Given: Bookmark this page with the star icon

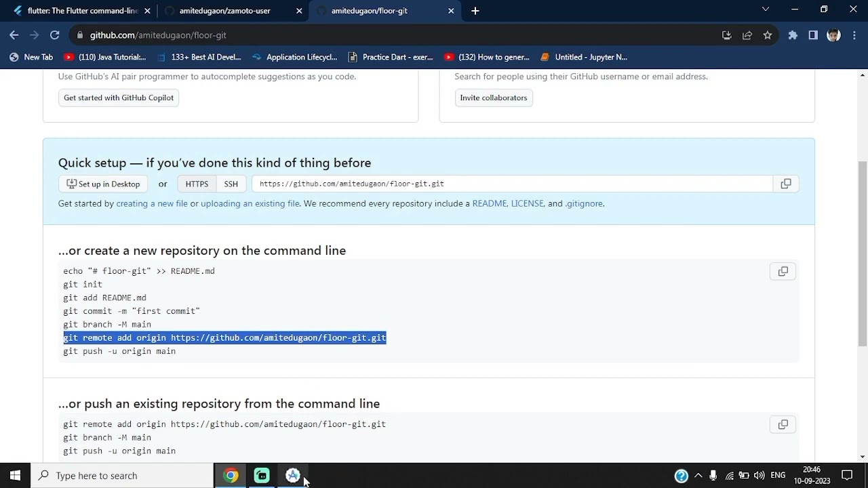Looking at the screenshot, I should coord(768,35).
